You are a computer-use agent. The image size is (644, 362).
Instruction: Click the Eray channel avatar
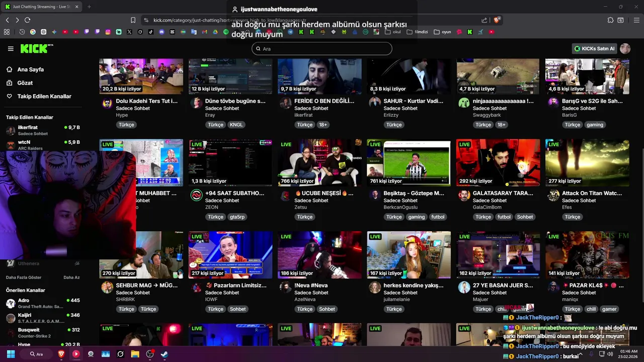point(196,103)
